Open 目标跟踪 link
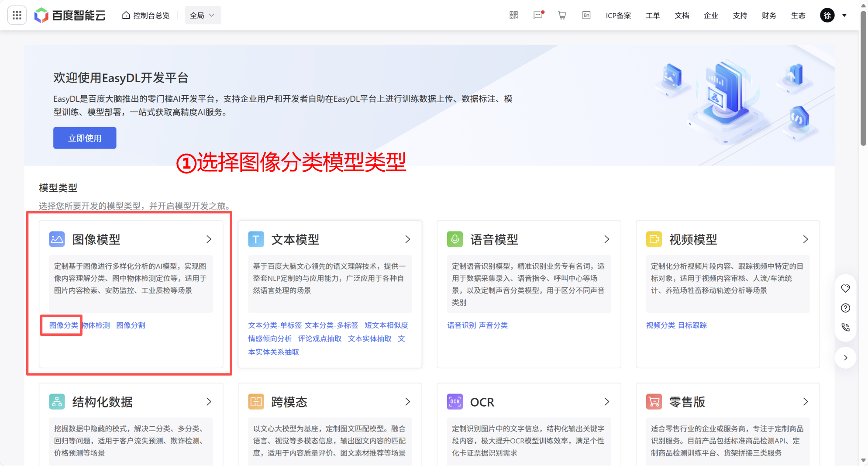The width and height of the screenshot is (868, 466). tap(692, 325)
